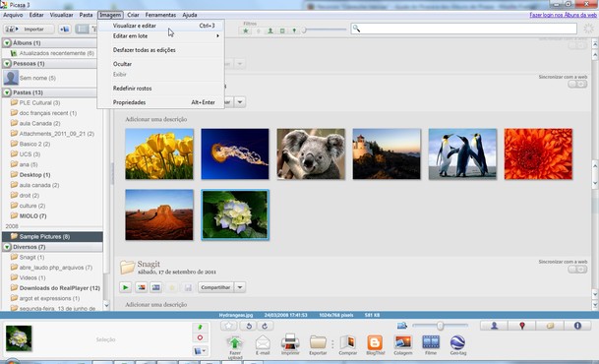The image size is (599, 364).
Task: Open the Exportar folder icon
Action: point(318,342)
